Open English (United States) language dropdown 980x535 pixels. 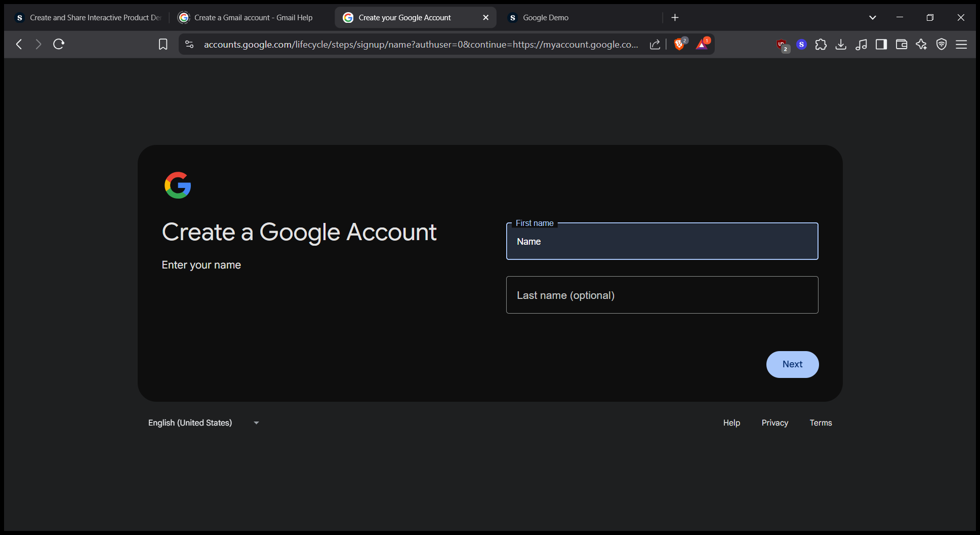pos(203,423)
